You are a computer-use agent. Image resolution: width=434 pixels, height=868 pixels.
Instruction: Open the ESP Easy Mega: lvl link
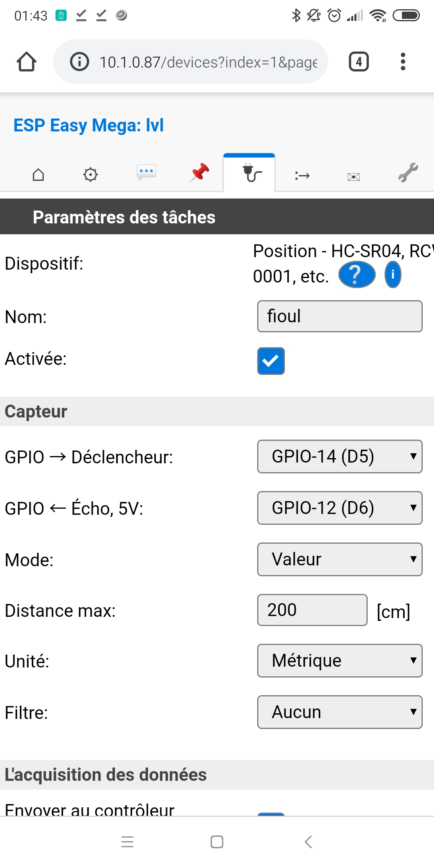[88, 125]
